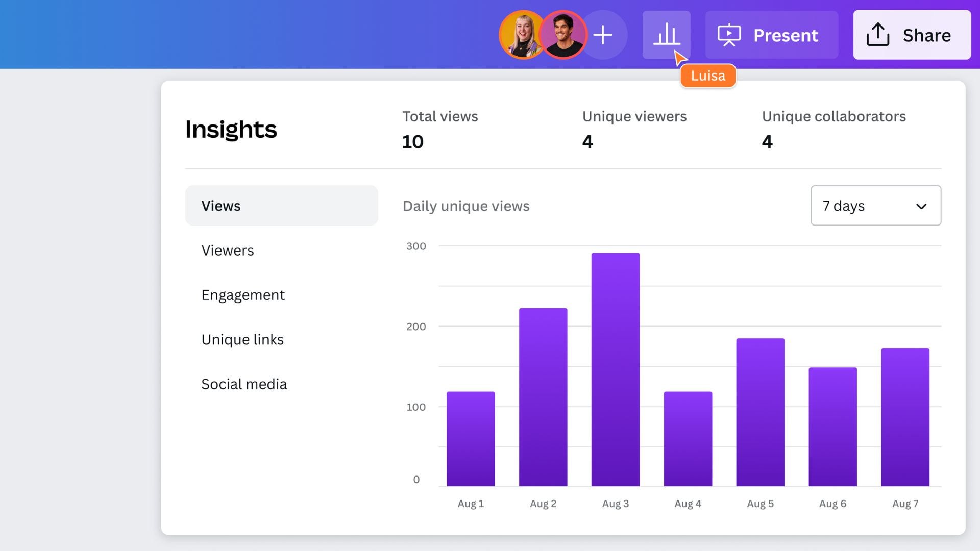Screen dimensions: 980x551
Task: Click the Present slideshow icon
Action: (729, 35)
